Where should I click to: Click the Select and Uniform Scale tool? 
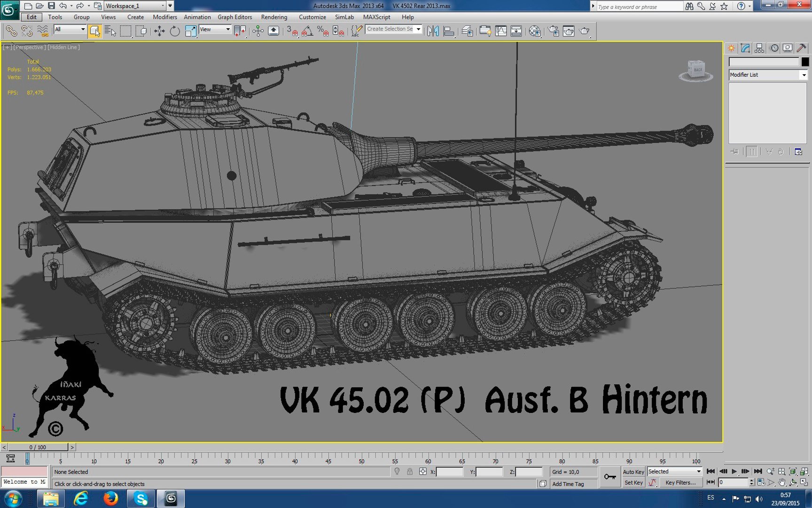coord(190,32)
